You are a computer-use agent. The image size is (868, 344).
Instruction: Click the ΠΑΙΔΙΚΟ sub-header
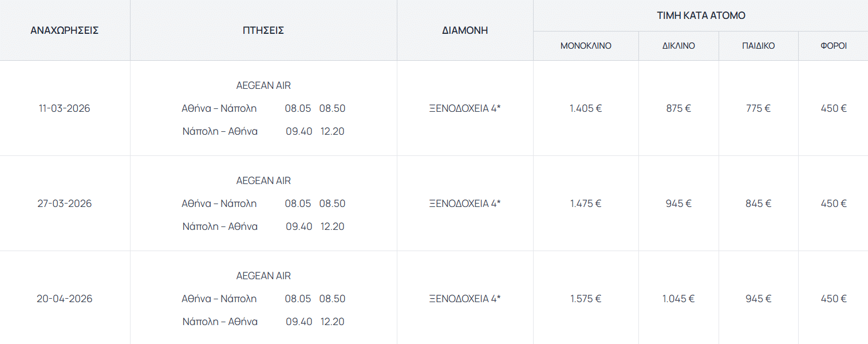pyautogui.click(x=758, y=46)
